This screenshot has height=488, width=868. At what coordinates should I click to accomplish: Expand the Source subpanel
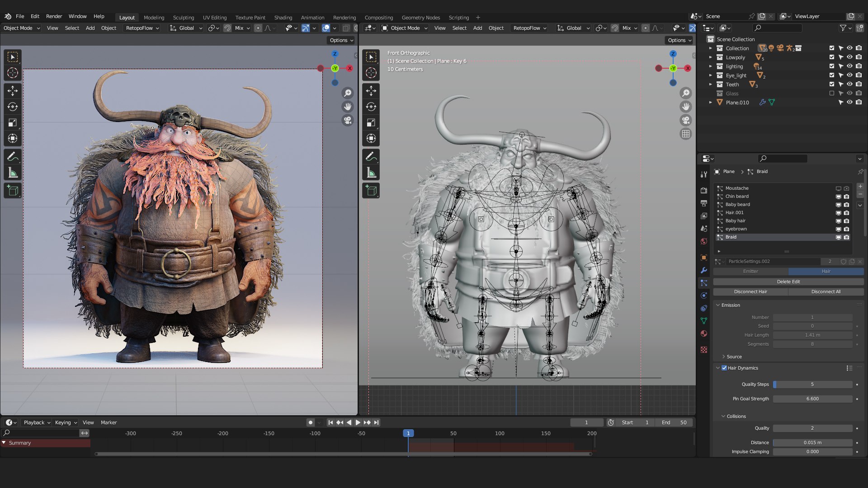pos(723,357)
